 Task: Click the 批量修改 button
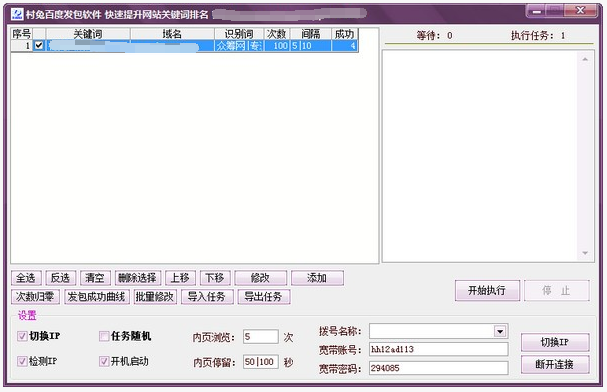(x=155, y=297)
